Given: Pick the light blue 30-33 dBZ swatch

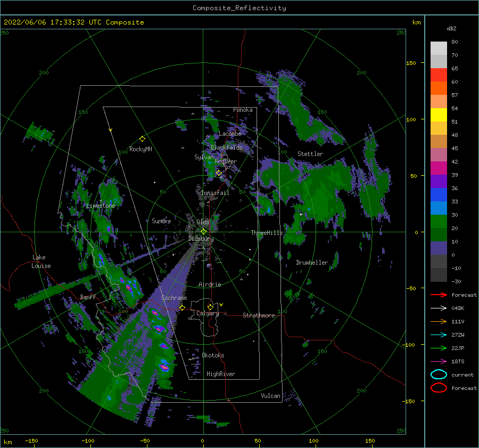Looking at the screenshot, I should coord(439,208).
